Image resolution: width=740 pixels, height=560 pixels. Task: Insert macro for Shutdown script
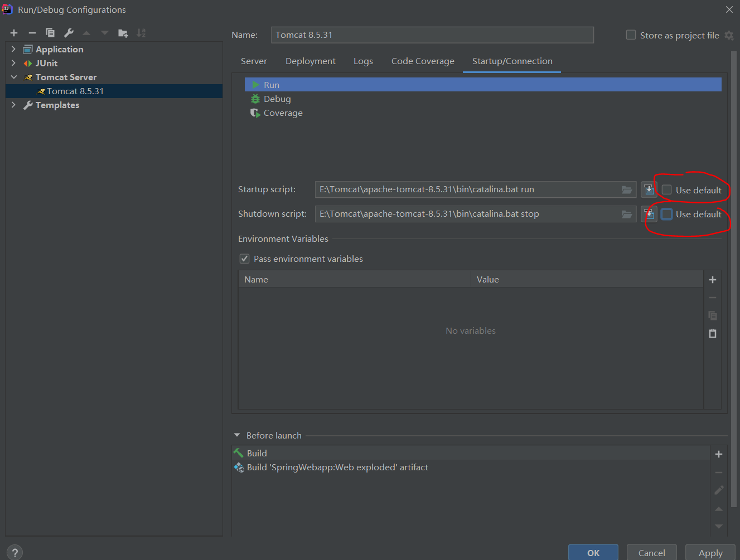point(649,214)
